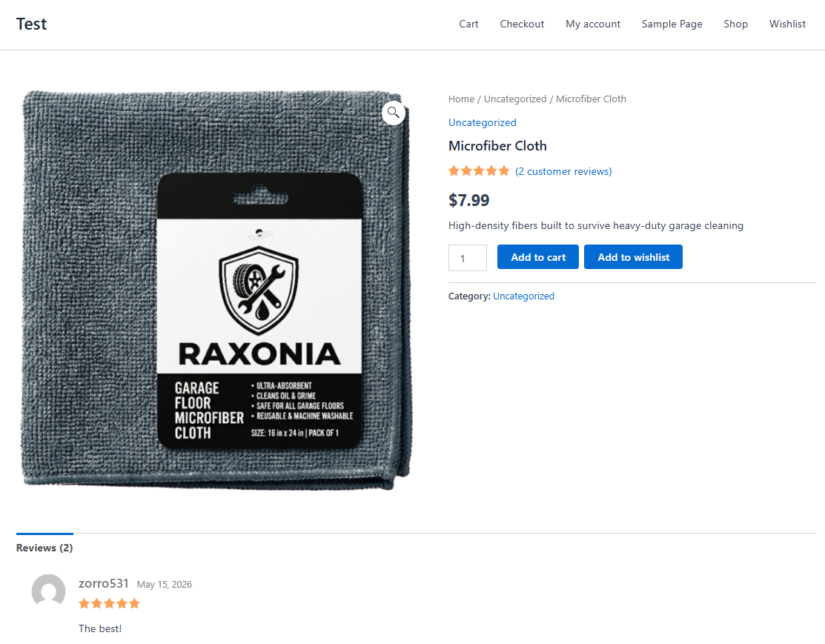Click the product quantity input field

point(467,258)
